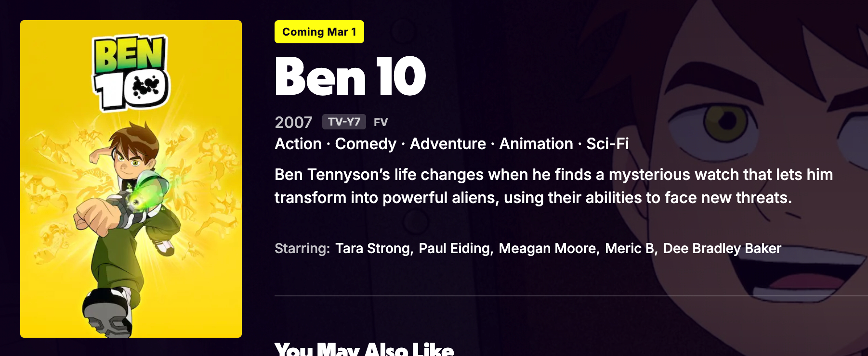Click the large Ben 10 title
This screenshot has height=356, width=868.
click(350, 76)
